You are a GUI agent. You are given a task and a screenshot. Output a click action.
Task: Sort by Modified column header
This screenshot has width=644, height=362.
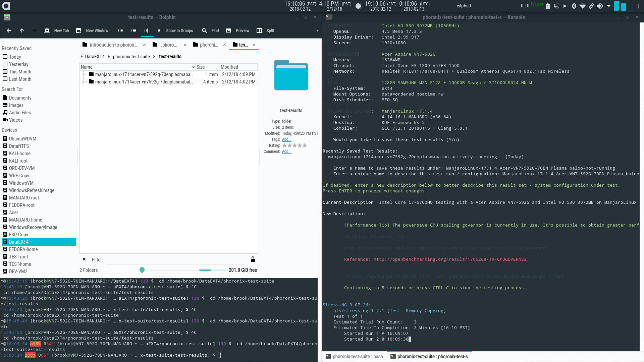(238, 67)
